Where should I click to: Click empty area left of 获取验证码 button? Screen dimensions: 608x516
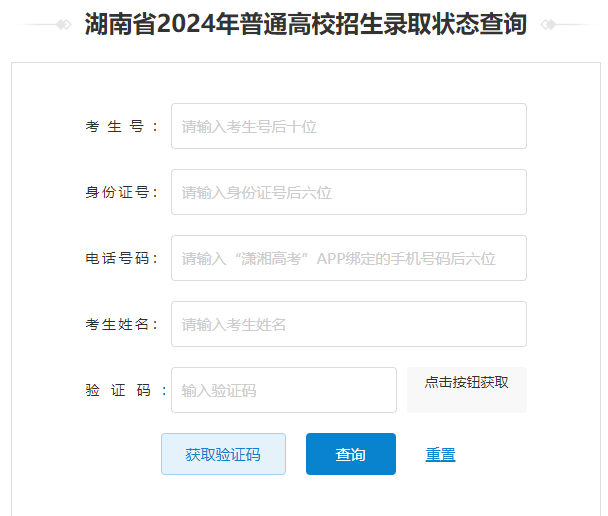point(90,454)
